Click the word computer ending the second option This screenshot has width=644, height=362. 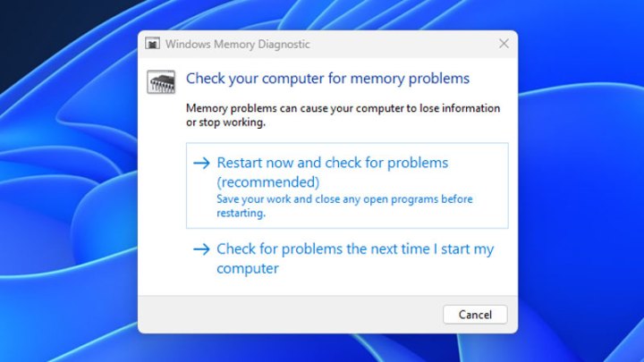(248, 268)
